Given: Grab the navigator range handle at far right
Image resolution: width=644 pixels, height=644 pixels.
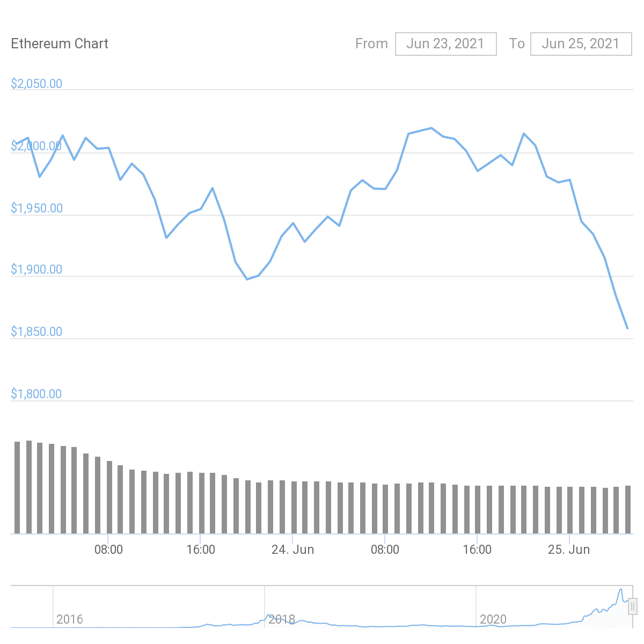Looking at the screenshot, I should click(x=633, y=606).
